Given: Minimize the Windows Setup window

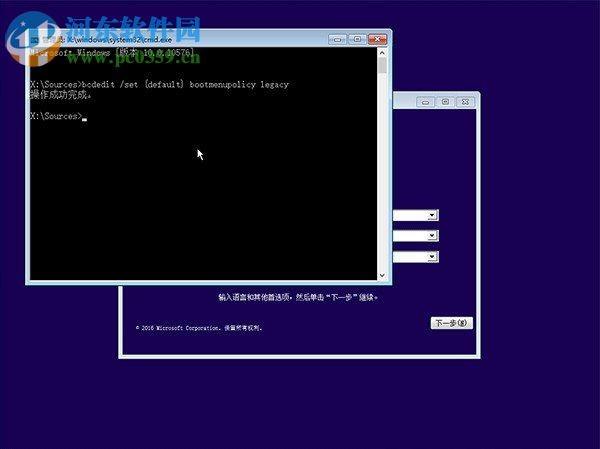Looking at the screenshot, I should tap(426, 101).
